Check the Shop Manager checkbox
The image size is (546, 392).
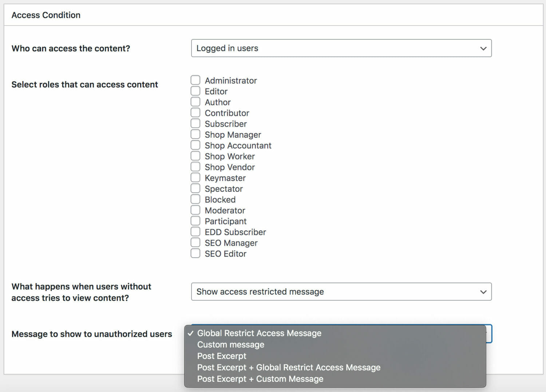(x=195, y=134)
